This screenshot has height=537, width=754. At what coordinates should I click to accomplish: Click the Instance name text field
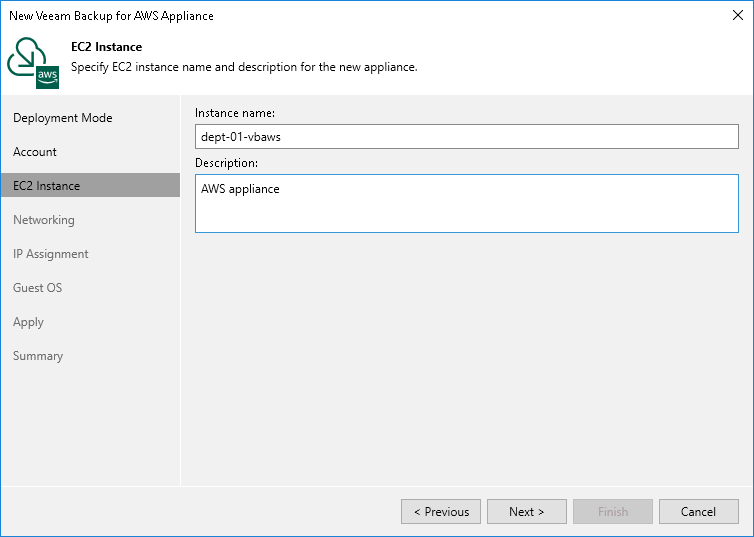466,136
